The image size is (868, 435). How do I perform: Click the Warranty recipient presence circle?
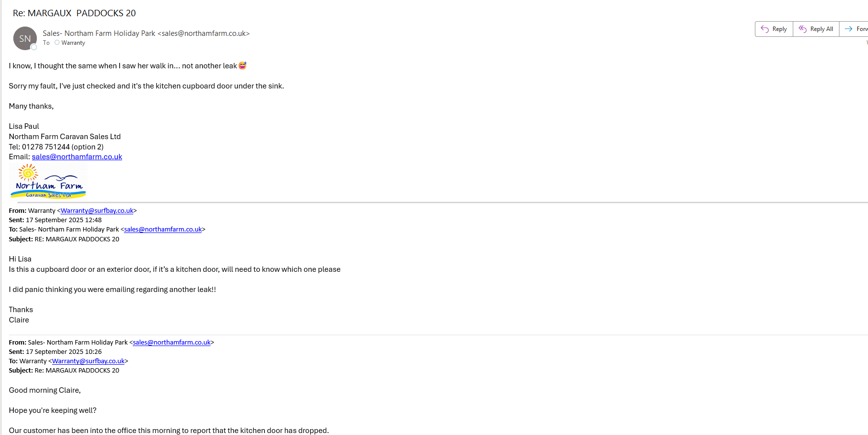pyautogui.click(x=57, y=43)
